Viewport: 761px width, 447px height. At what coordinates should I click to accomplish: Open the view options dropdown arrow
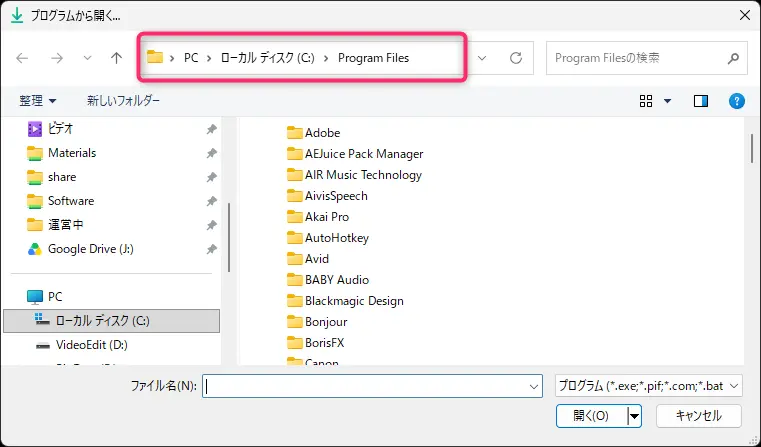668,101
